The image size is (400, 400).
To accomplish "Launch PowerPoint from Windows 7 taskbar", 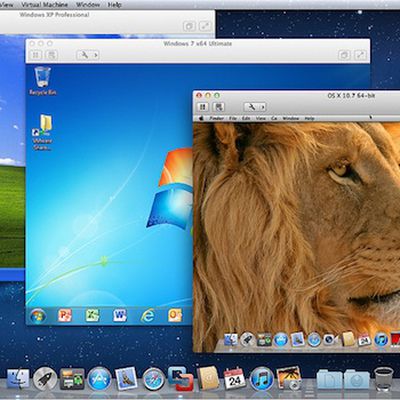I will tap(65, 315).
